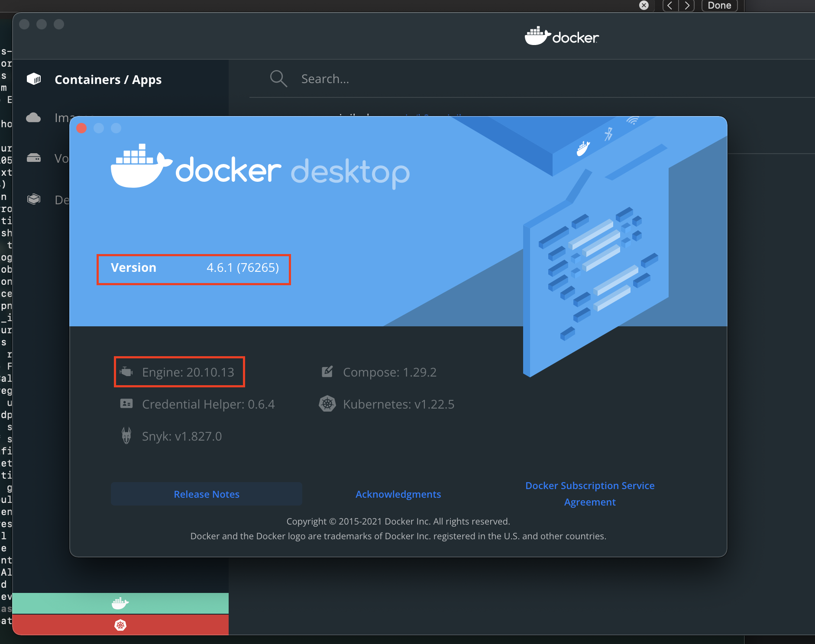Close the About Docker Desktop dialog

click(x=81, y=128)
